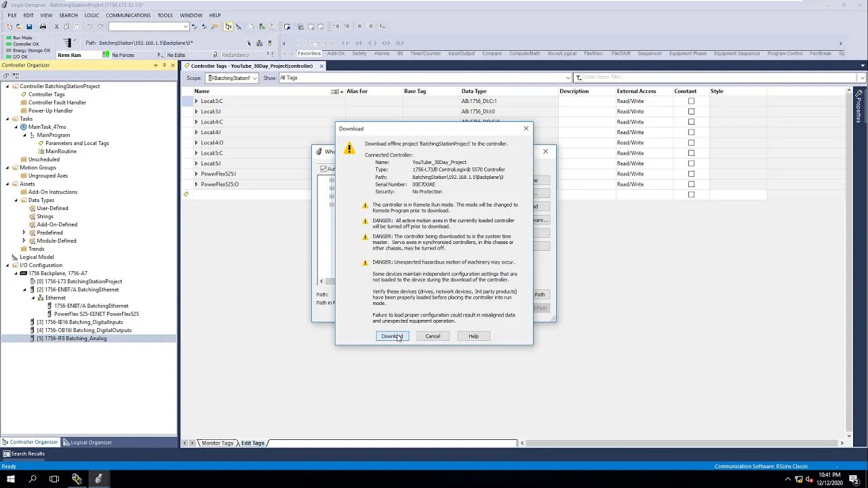
Task: Click Cancel in the Download dialog
Action: (x=433, y=336)
